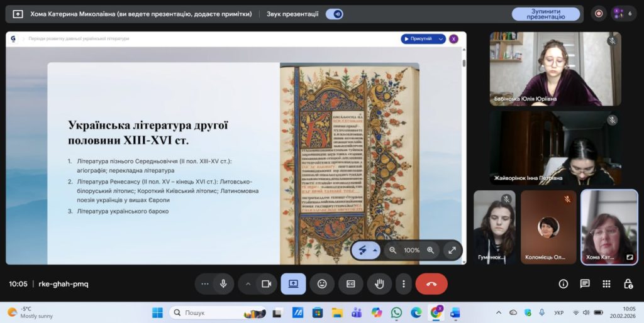The width and height of the screenshot is (644, 323).
Task: Turn on closed captions
Action: coord(351,284)
